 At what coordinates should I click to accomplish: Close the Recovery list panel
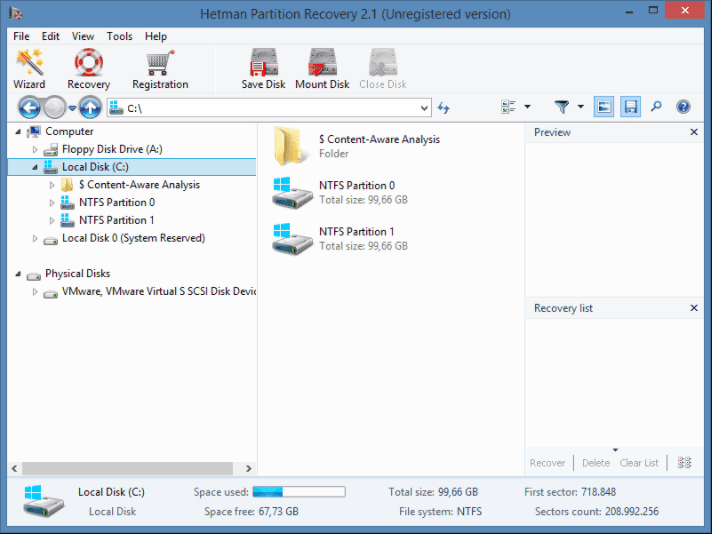tap(694, 308)
